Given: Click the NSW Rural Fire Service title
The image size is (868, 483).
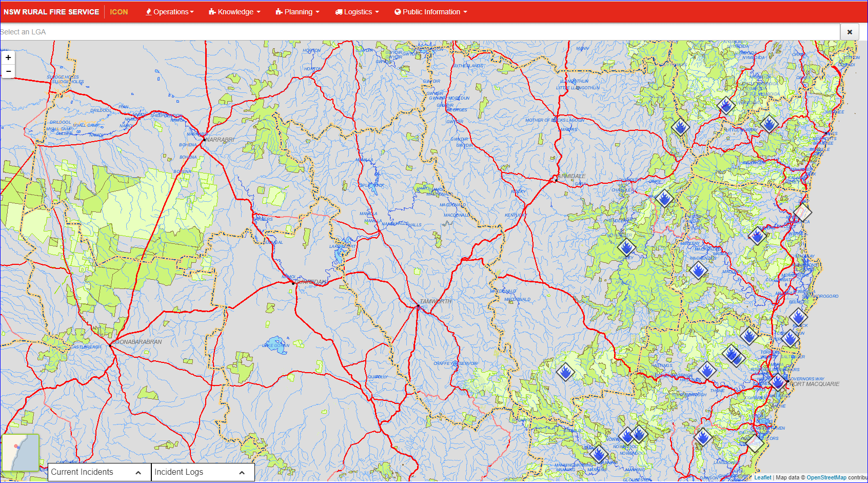Looking at the screenshot, I should tap(51, 12).
